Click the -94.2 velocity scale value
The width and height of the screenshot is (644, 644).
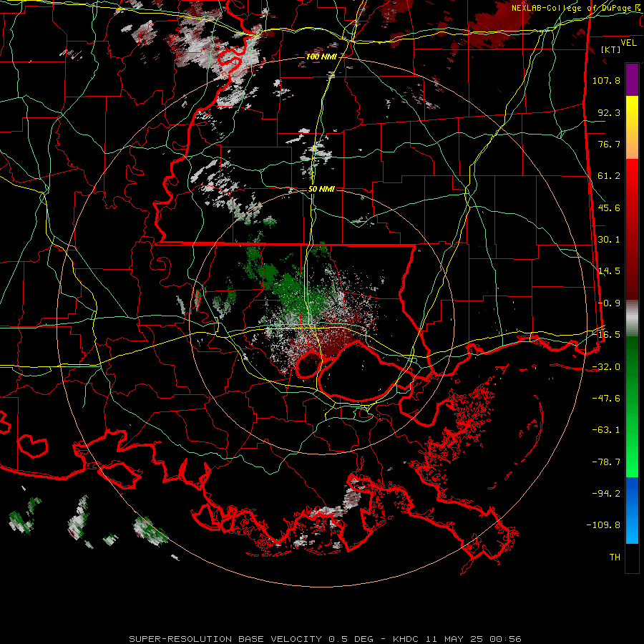[606, 494]
